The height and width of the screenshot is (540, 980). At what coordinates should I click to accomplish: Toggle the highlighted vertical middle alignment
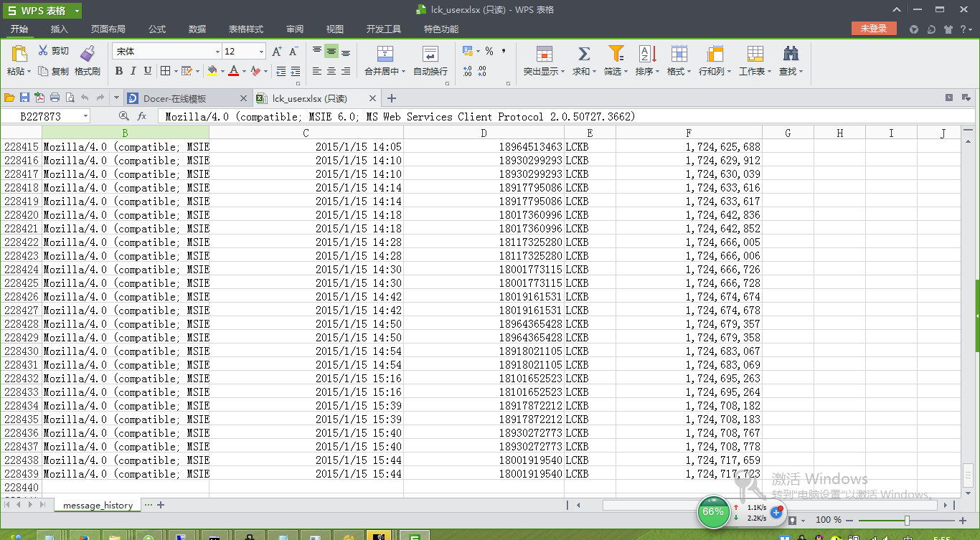click(x=331, y=51)
